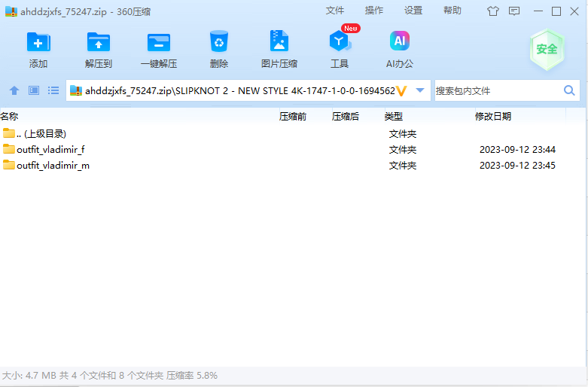Click the 删除 (Delete) trash icon

coord(219,41)
